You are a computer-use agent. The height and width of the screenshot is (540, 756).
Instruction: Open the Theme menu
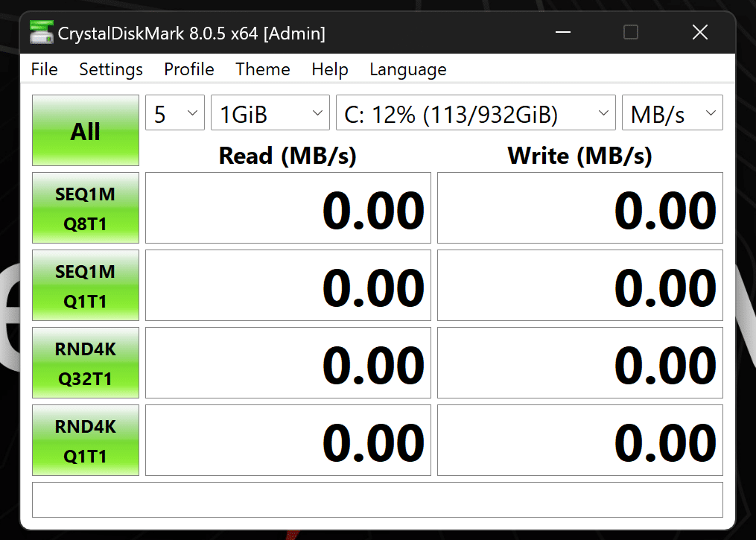(263, 69)
